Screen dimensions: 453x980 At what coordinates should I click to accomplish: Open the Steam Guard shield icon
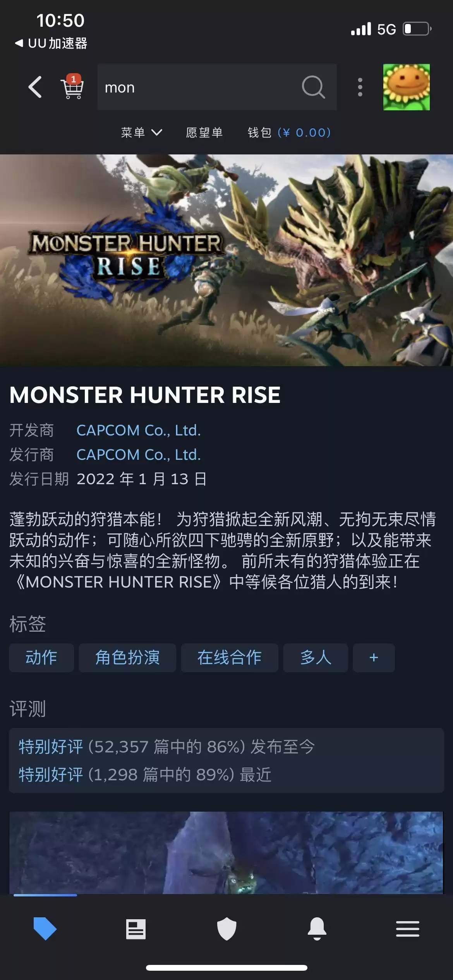coord(226,929)
